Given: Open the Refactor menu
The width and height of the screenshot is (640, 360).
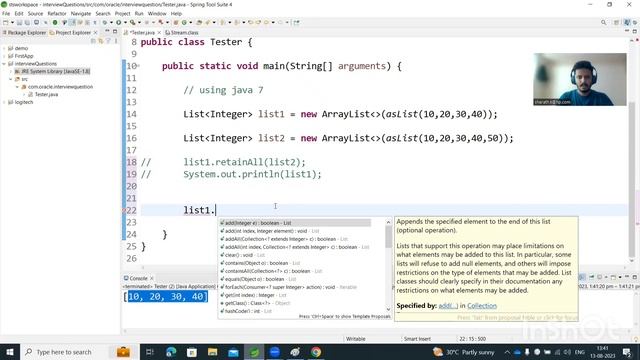Looking at the screenshot, I should [57, 13].
